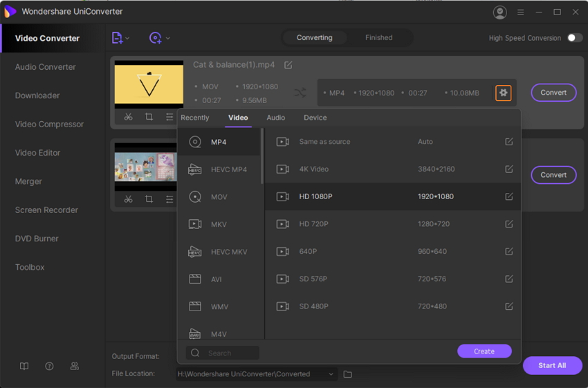
Task: Click the format Search field
Action: (222, 353)
